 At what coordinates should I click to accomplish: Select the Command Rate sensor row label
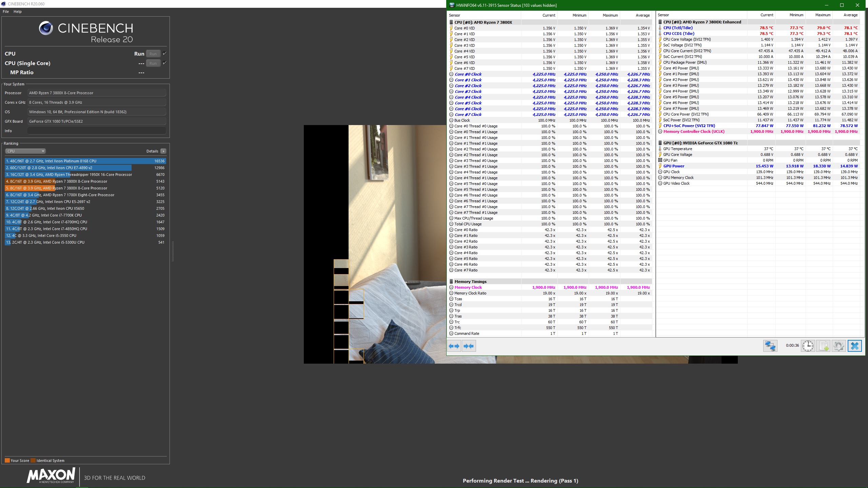[x=467, y=333]
